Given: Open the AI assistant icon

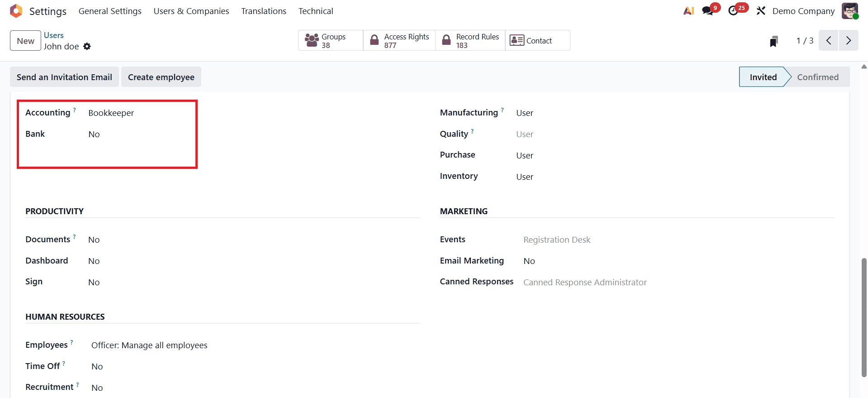Looking at the screenshot, I should (x=688, y=10).
